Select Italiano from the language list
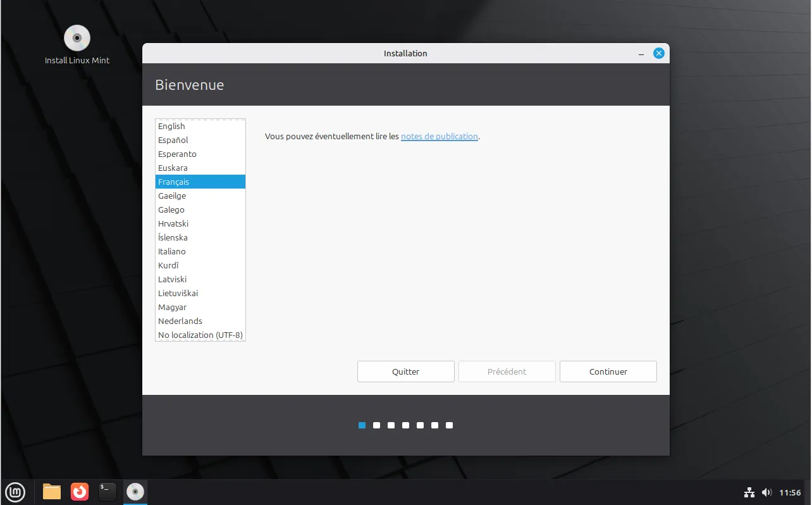812x505 pixels. tap(172, 251)
